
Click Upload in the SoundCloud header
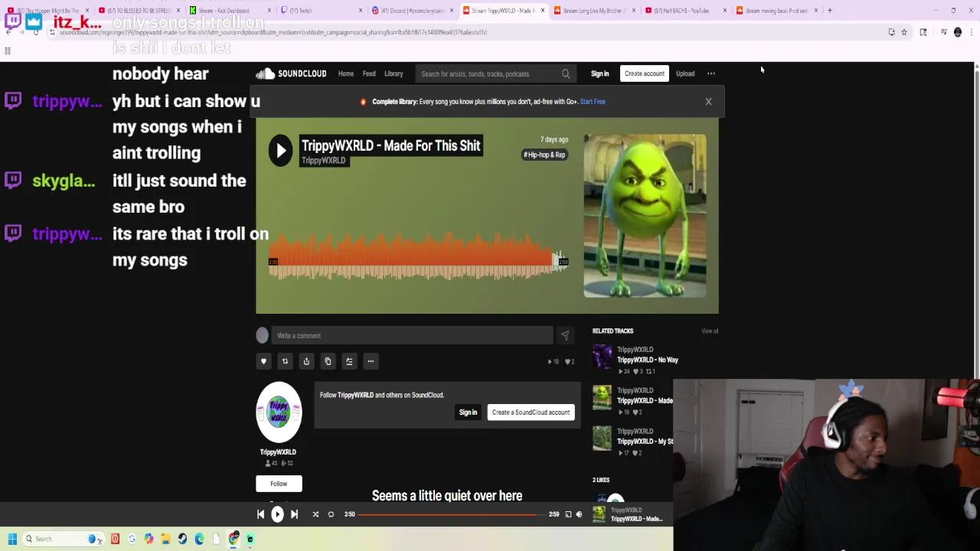pyautogui.click(x=685, y=73)
